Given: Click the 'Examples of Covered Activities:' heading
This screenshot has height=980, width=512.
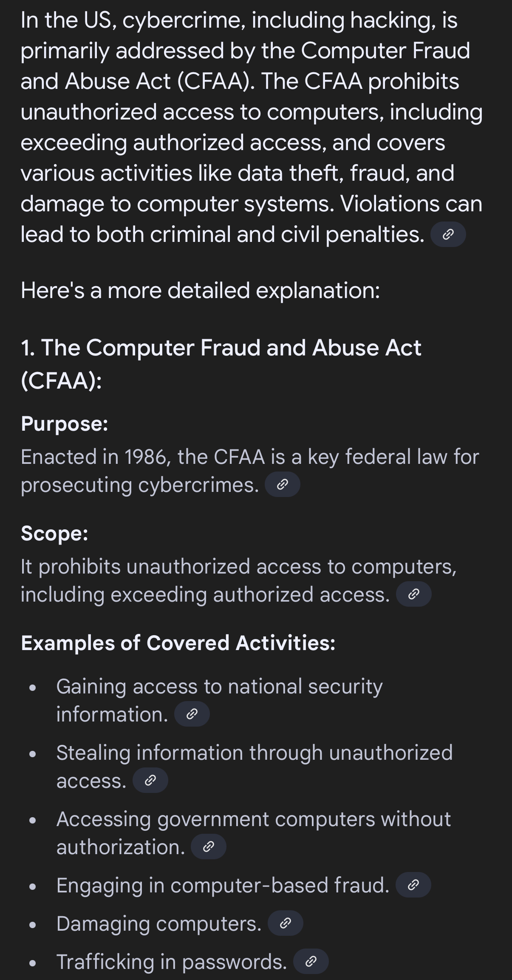Looking at the screenshot, I should click(x=178, y=643).
